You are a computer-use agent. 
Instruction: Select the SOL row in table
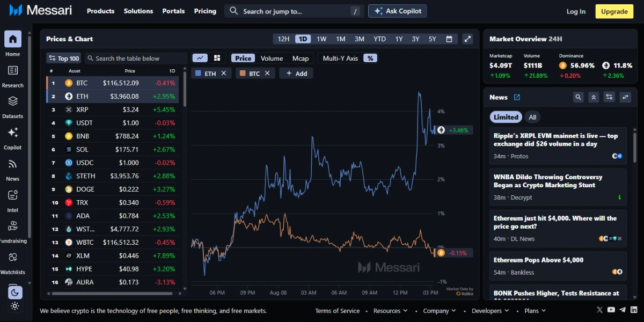113,149
